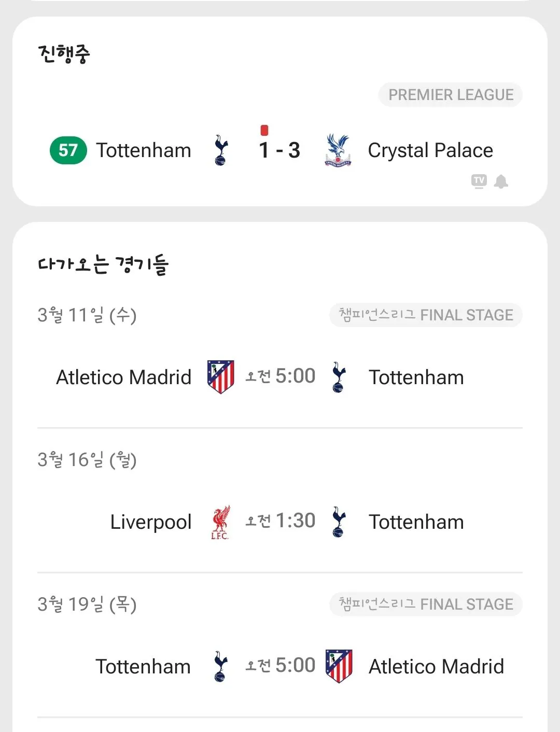The height and width of the screenshot is (732, 560).
Task: Toggle the match notification bell
Action: pos(501,181)
